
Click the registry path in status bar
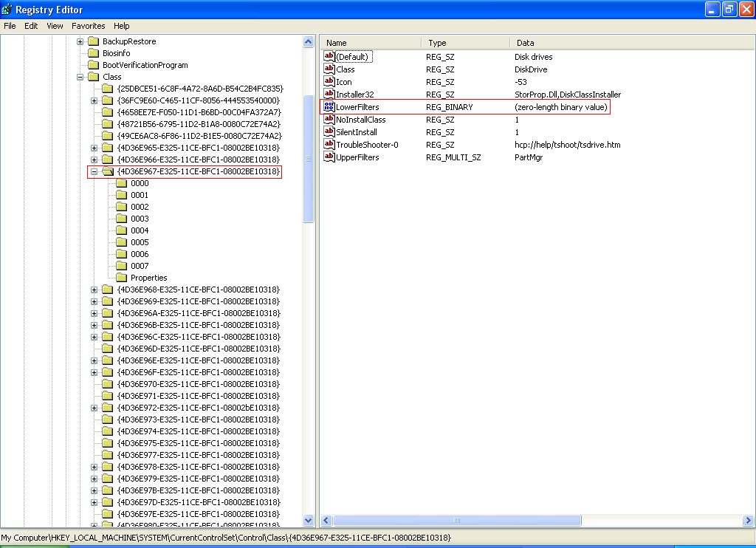point(226,538)
